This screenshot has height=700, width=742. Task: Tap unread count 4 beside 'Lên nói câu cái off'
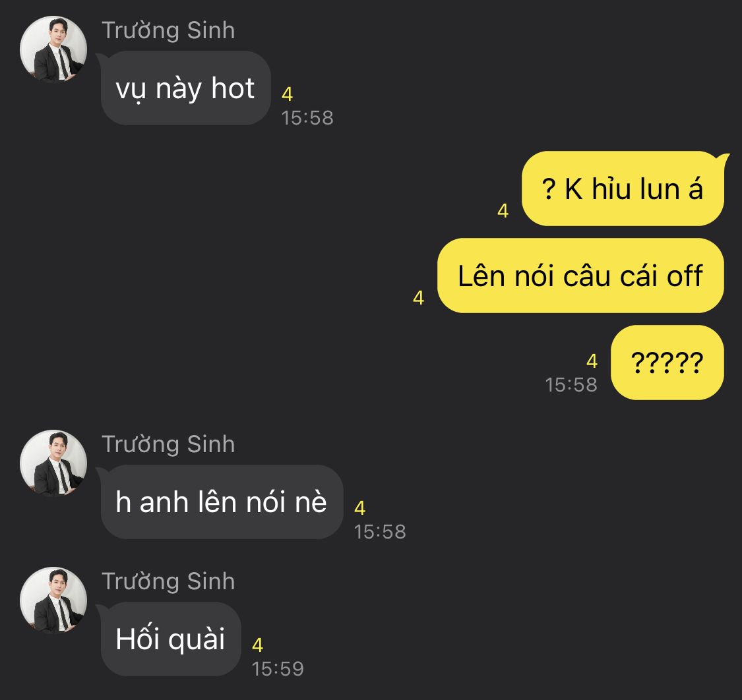pyautogui.click(x=418, y=297)
